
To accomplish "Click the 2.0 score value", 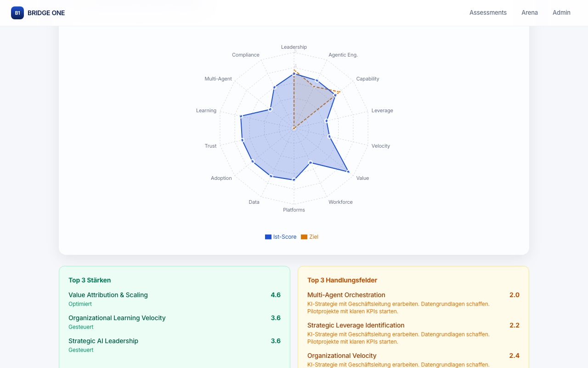I will [514, 295].
